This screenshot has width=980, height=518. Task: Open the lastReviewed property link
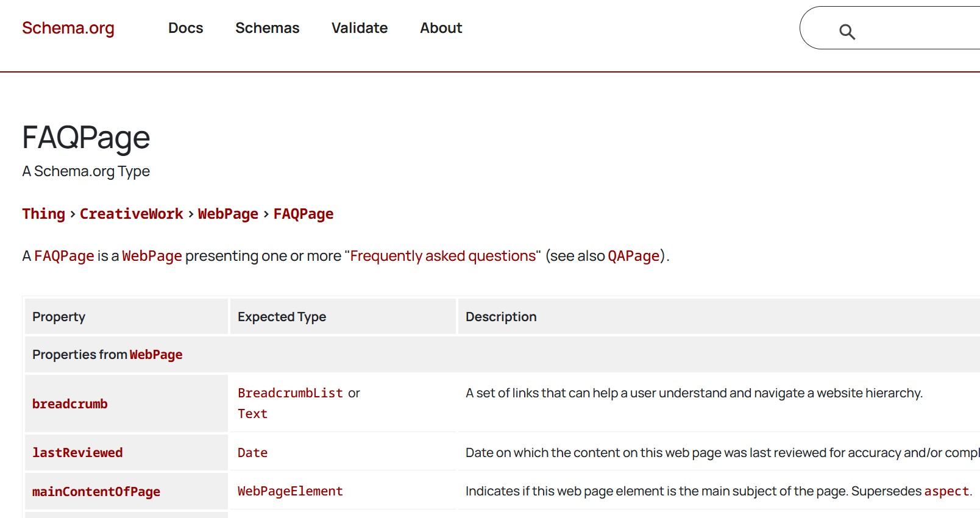pyautogui.click(x=77, y=453)
